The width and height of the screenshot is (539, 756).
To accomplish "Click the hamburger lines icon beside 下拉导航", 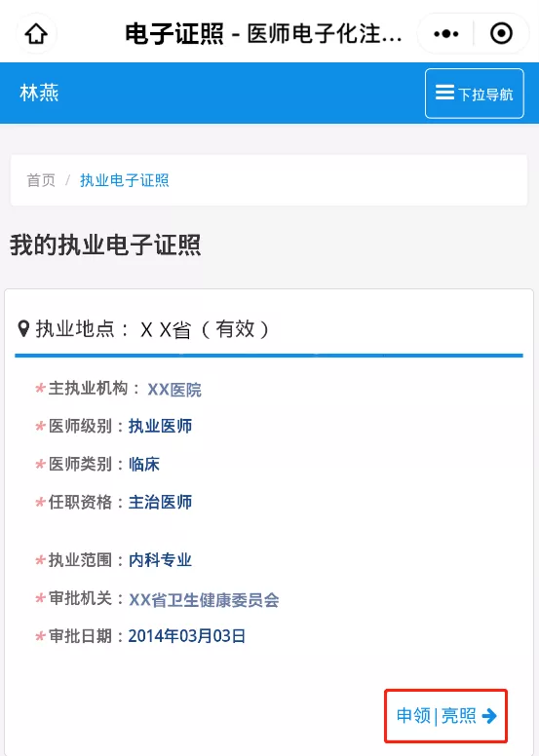I will click(x=444, y=93).
